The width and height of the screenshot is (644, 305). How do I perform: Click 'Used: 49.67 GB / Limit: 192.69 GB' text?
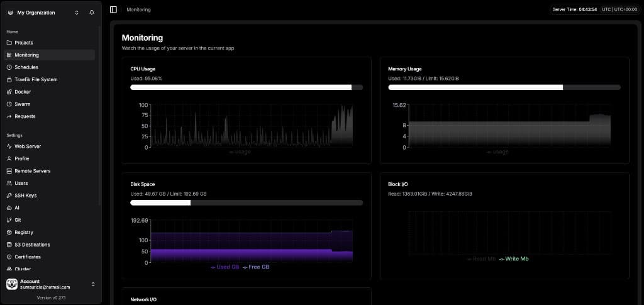169,194
